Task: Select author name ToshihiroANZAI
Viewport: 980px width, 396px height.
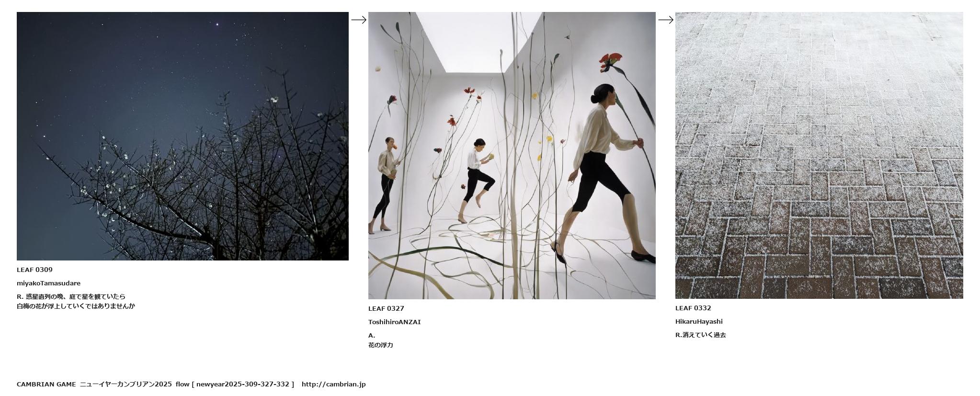Action: click(394, 322)
